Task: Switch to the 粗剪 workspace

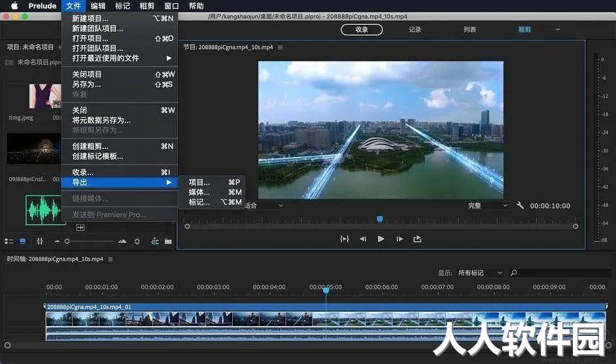Action: (524, 29)
